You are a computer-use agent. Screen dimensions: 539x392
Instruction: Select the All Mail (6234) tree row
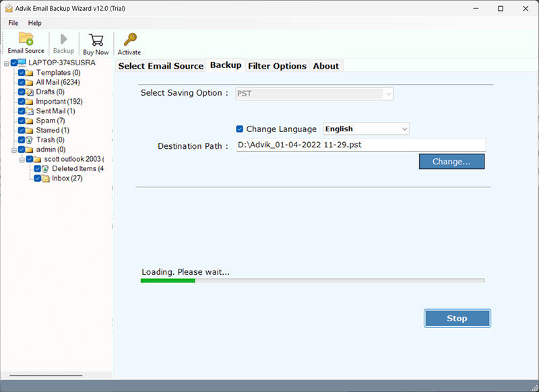(x=58, y=82)
